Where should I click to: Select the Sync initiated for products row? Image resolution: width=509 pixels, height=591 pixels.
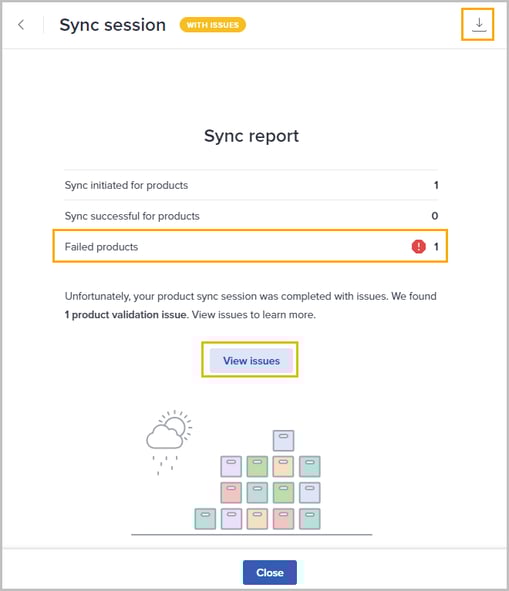(x=251, y=185)
